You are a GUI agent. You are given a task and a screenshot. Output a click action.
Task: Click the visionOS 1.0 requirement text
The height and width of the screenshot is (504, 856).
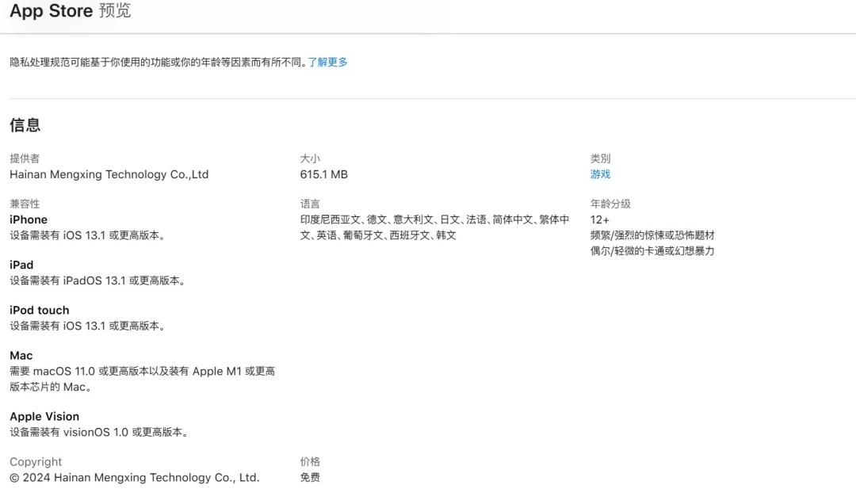[x=98, y=432]
